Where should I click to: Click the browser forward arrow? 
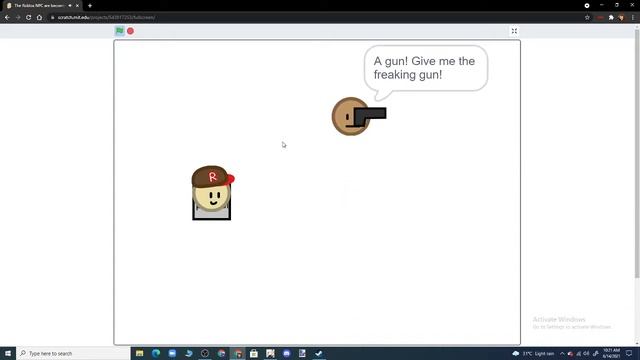point(18,18)
